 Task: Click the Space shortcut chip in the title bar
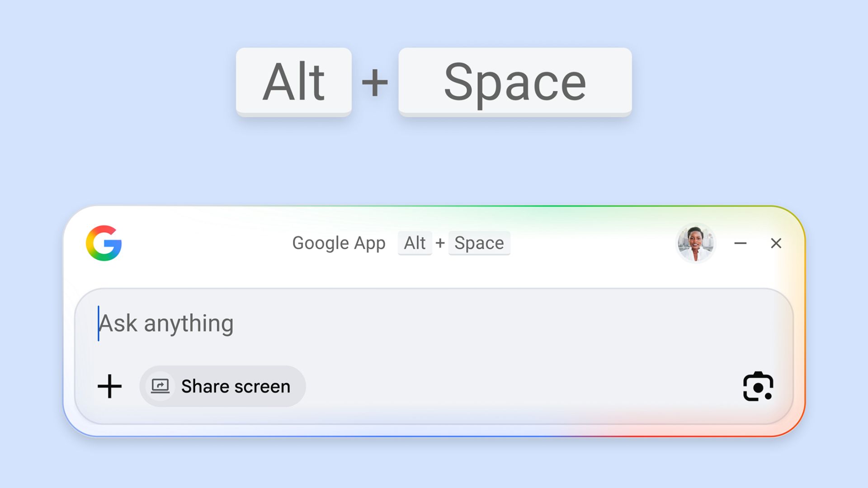click(479, 243)
